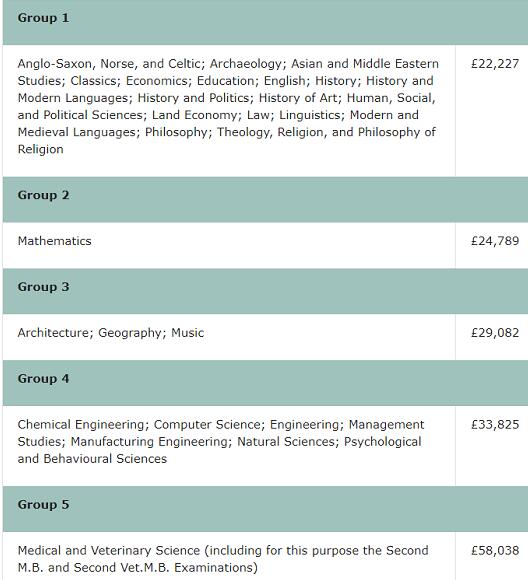This screenshot has height=580, width=528.
Task: Select the £24,789 Mathematics fee
Action: coord(495,241)
